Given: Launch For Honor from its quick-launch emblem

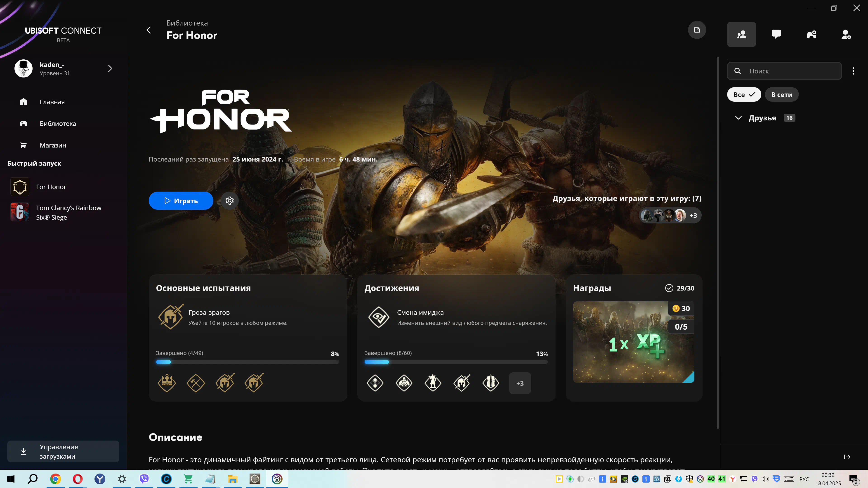Looking at the screenshot, I should [x=20, y=187].
